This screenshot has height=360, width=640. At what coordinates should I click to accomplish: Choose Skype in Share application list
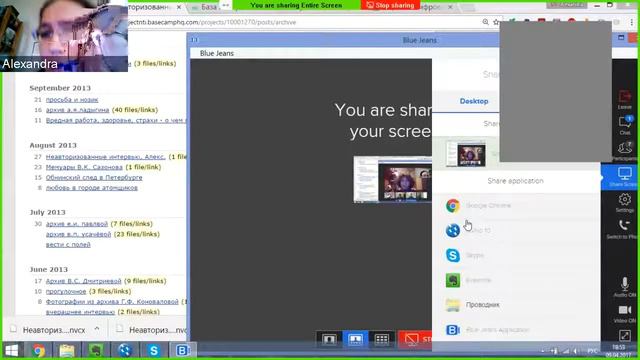[516, 255]
